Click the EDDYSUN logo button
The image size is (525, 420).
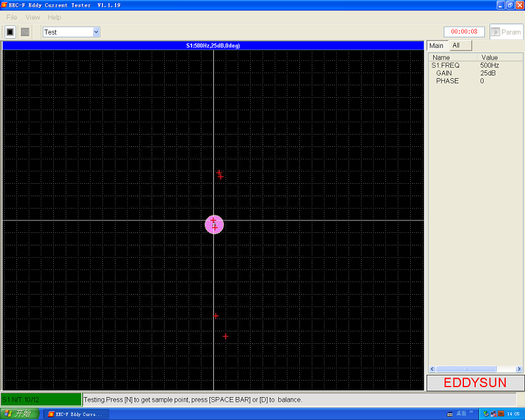[x=475, y=383]
